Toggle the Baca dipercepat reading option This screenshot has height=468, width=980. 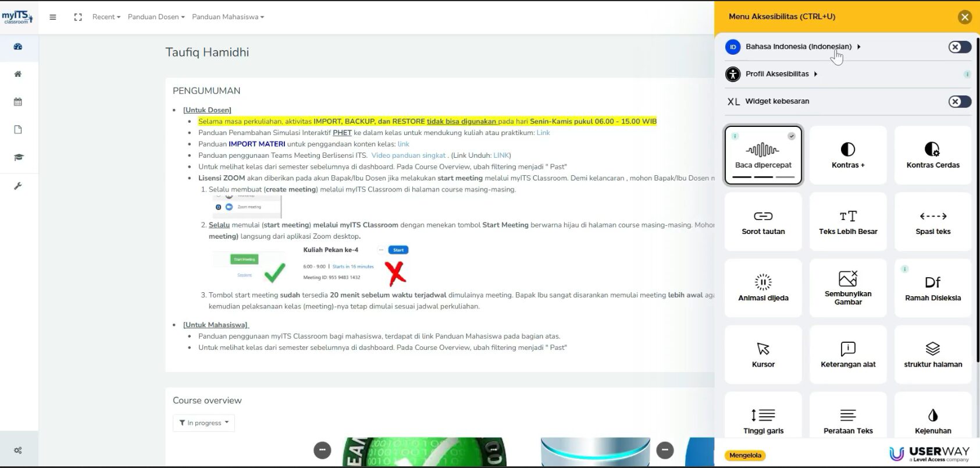763,155
